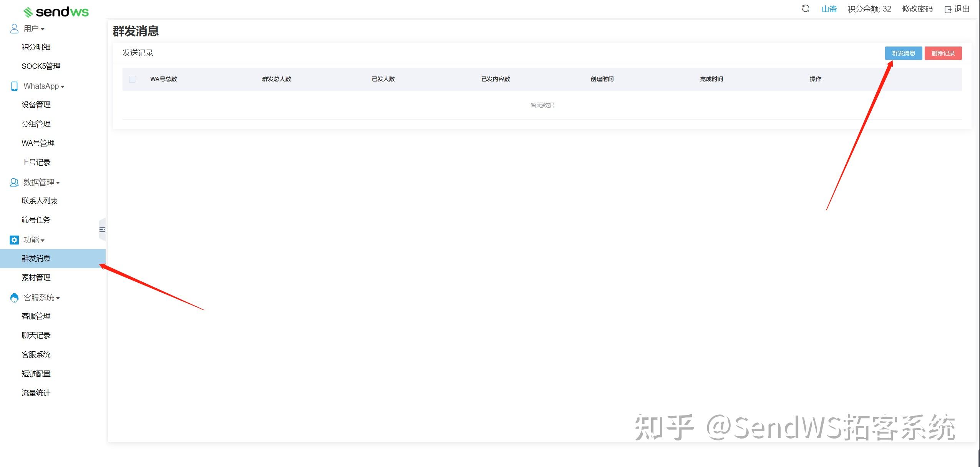Image resolution: width=980 pixels, height=467 pixels.
Task: Click the refresh icon in top bar
Action: click(805, 8)
